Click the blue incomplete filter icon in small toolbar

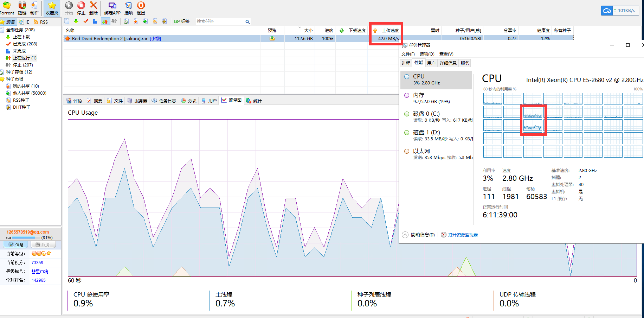point(95,21)
